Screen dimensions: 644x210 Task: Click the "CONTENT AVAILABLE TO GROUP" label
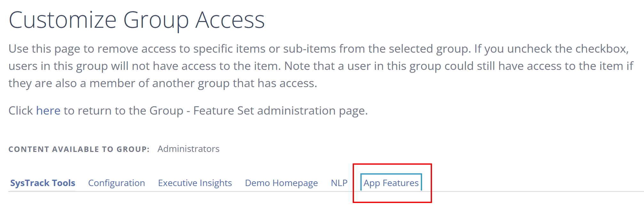[x=79, y=149]
